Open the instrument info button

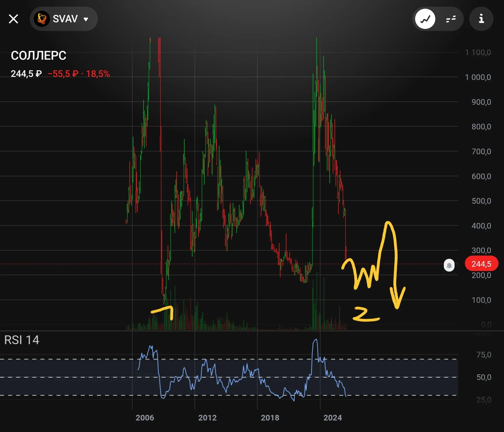tap(481, 19)
